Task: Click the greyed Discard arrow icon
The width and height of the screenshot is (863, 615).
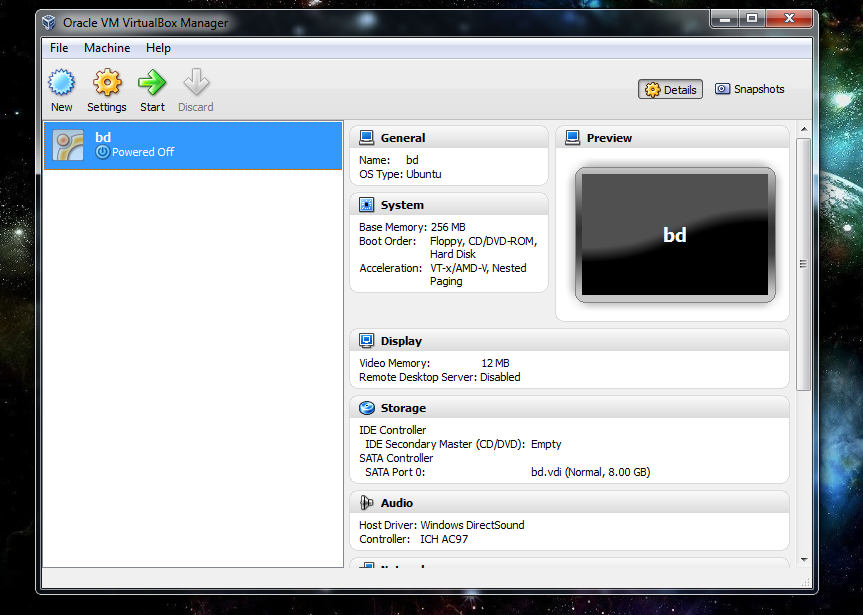Action: pos(196,83)
